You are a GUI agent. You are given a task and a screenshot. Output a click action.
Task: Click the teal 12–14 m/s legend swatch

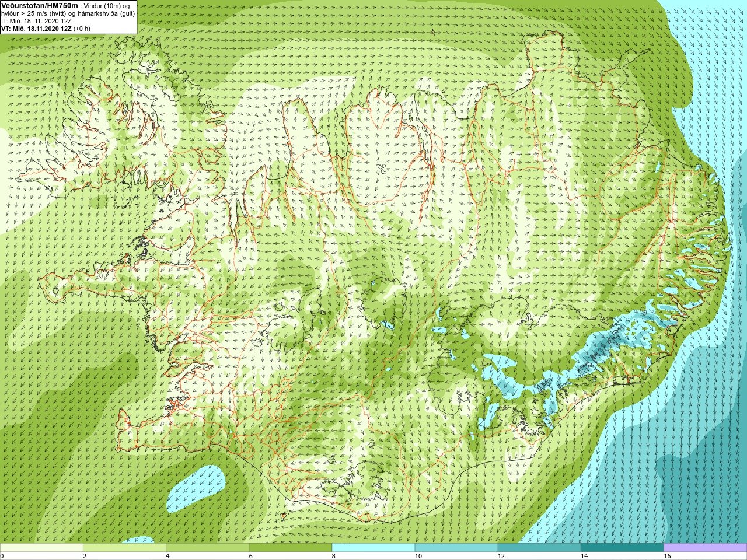pos(539,548)
